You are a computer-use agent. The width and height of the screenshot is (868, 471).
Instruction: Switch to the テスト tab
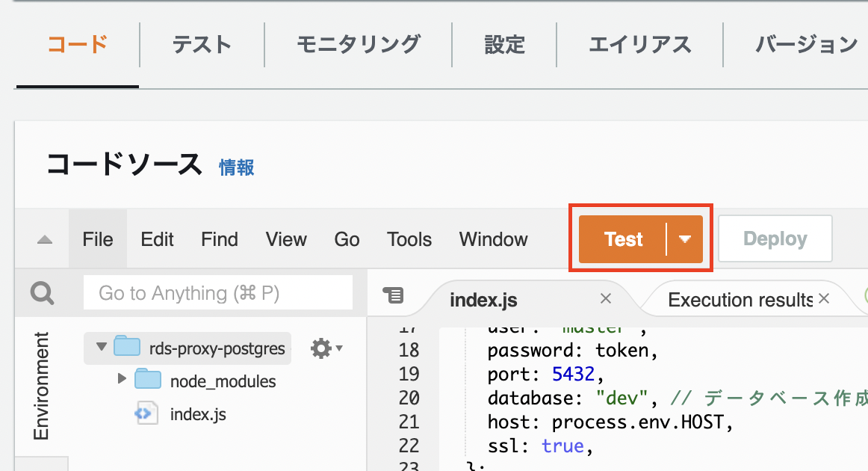(202, 45)
